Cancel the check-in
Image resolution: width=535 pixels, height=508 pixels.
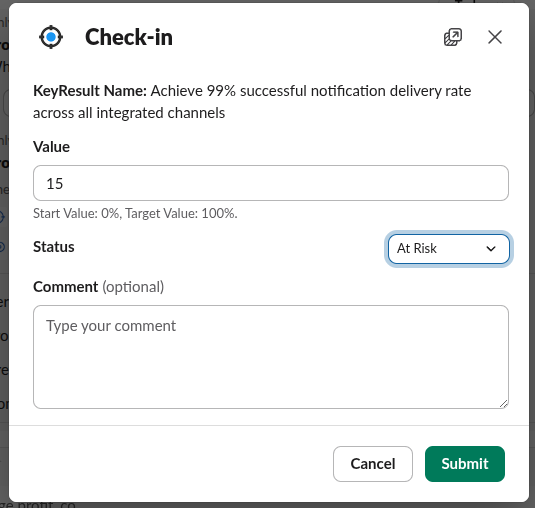373,464
